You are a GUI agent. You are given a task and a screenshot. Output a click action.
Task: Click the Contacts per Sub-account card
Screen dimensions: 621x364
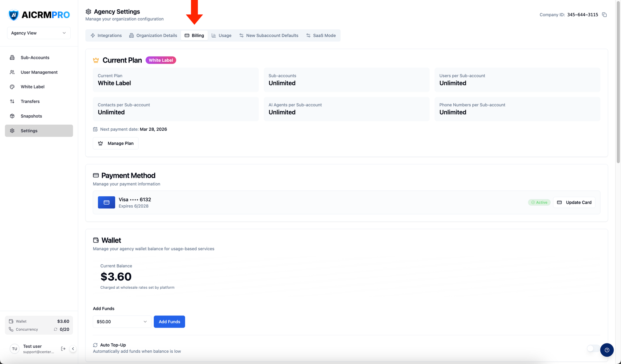[x=176, y=109]
